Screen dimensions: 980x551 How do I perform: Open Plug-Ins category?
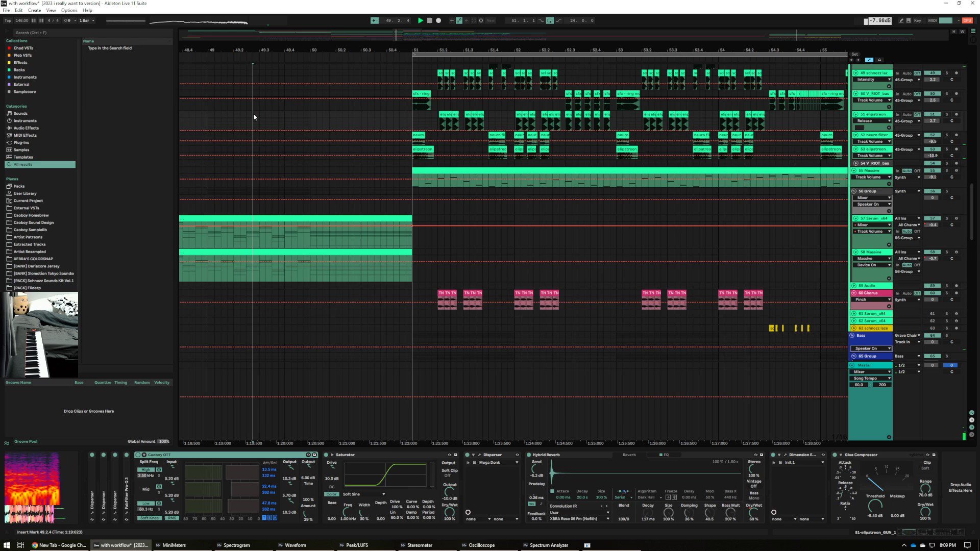(21, 142)
